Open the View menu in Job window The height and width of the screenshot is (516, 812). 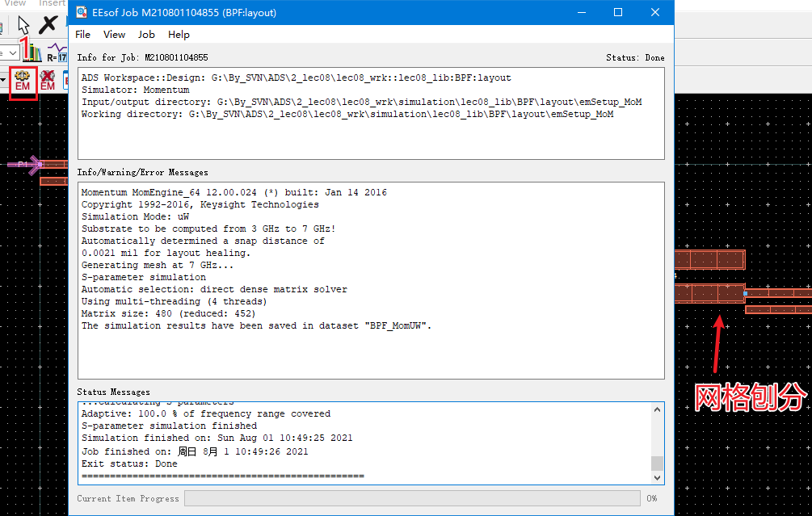pos(114,35)
